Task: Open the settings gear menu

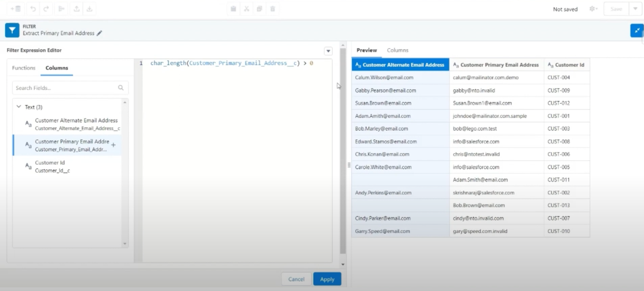Action: pyautogui.click(x=593, y=9)
